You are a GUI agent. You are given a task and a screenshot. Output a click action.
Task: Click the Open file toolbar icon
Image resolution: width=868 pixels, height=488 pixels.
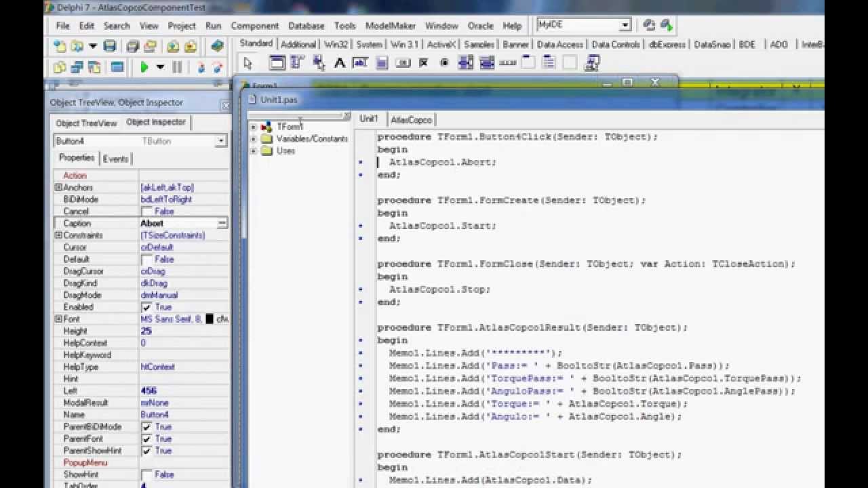(77, 47)
